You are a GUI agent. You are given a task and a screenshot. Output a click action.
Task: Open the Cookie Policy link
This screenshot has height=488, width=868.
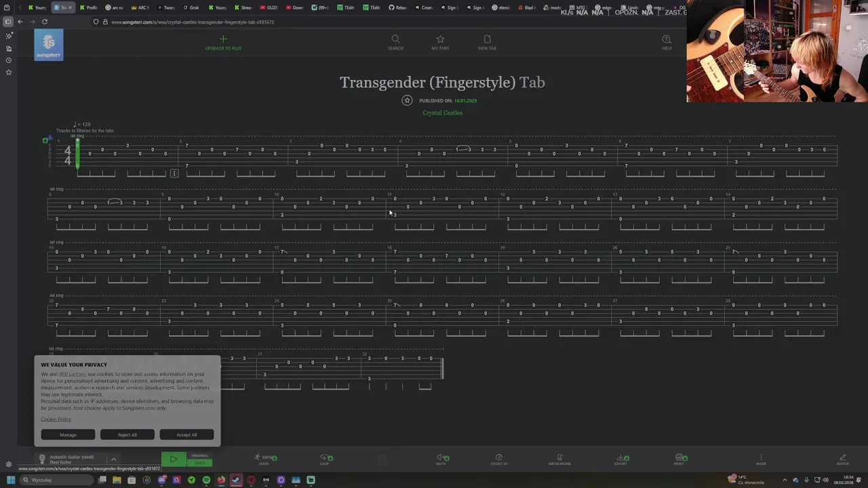tap(56, 419)
